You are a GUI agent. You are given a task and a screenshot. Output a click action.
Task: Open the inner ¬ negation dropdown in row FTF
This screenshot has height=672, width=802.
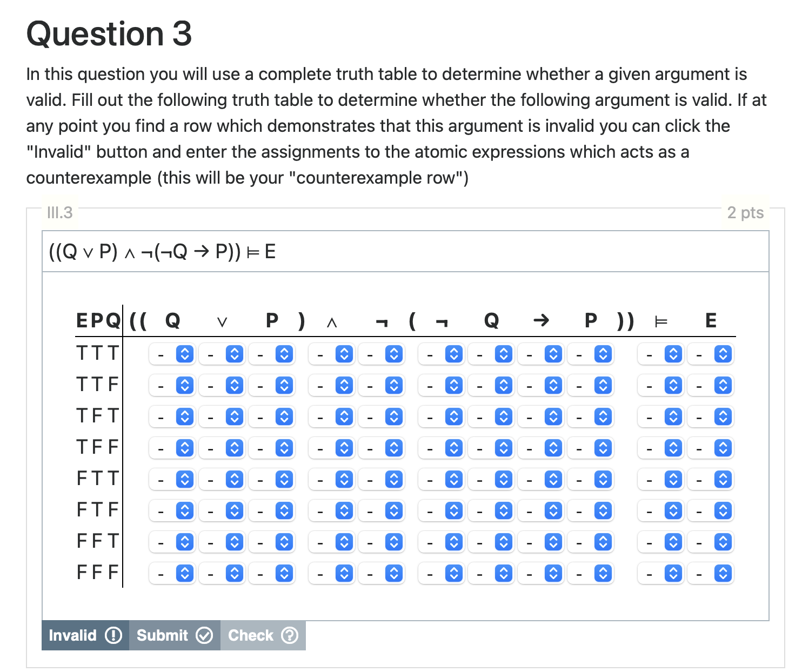441,510
